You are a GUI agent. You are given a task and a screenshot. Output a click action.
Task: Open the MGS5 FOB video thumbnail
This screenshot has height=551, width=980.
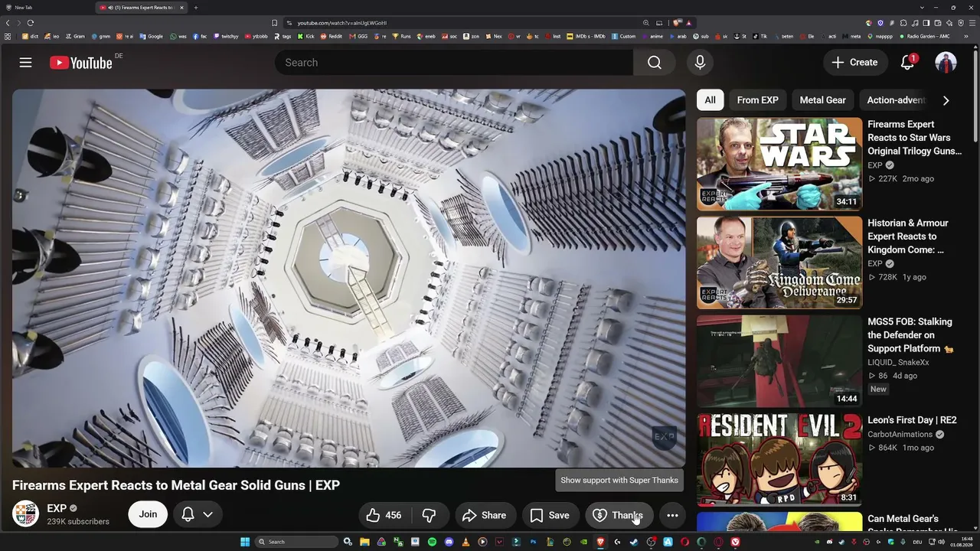click(779, 361)
